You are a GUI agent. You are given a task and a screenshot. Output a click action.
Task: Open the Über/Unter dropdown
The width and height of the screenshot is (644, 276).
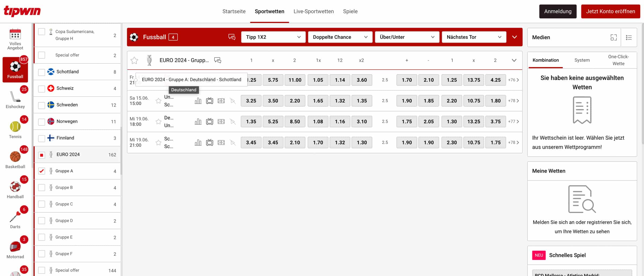407,37
